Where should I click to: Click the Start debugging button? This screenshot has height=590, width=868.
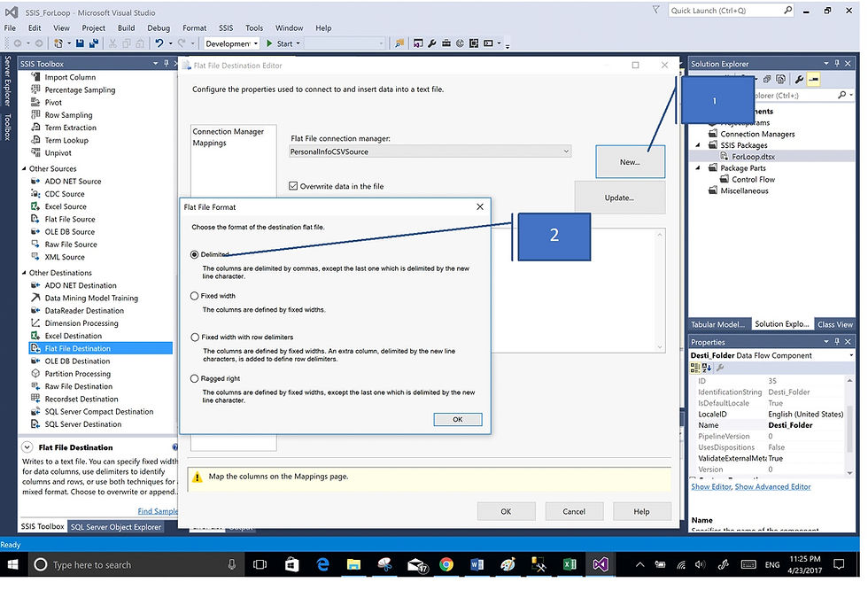tap(280, 43)
